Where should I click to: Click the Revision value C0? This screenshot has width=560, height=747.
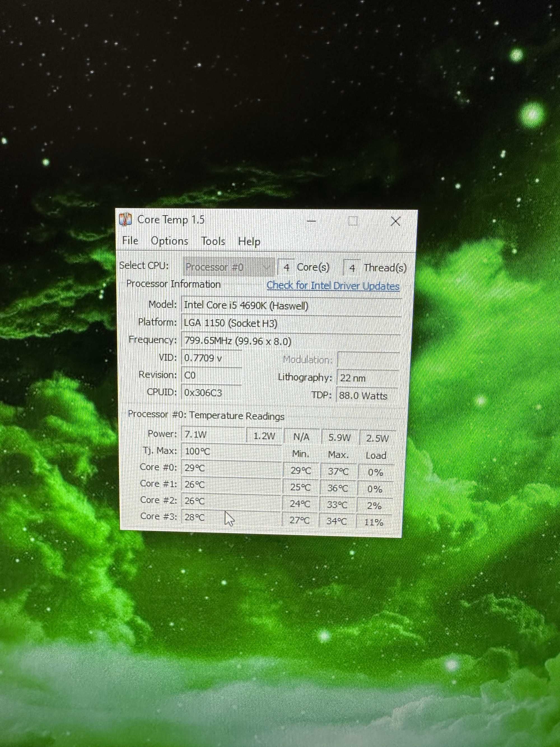click(211, 375)
